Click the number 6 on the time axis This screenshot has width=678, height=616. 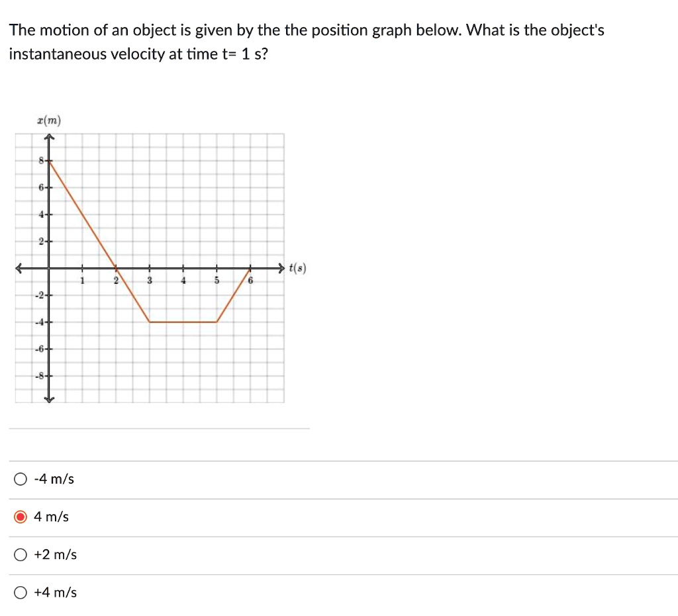pos(250,281)
